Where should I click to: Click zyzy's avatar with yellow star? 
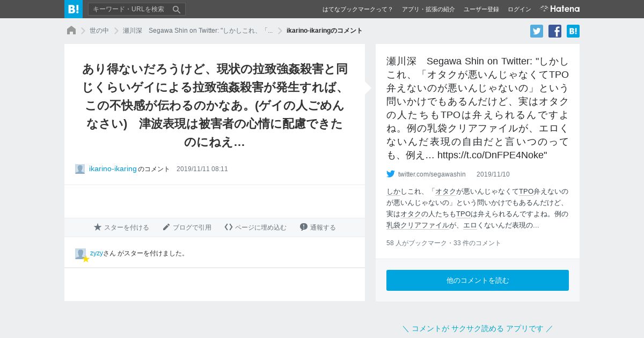(81, 255)
